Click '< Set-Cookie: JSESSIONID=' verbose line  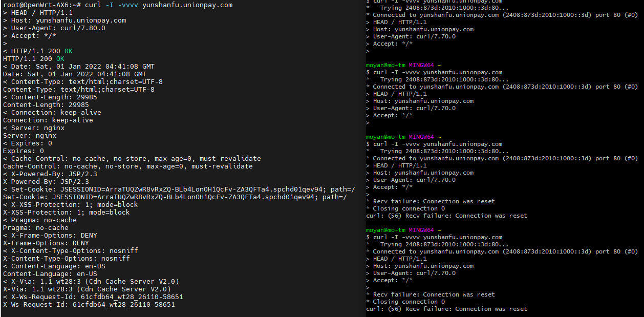pyautogui.click(x=179, y=189)
